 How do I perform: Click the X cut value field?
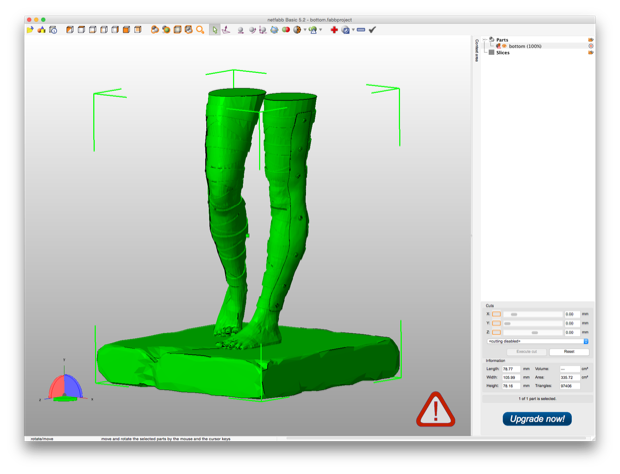pyautogui.click(x=572, y=314)
